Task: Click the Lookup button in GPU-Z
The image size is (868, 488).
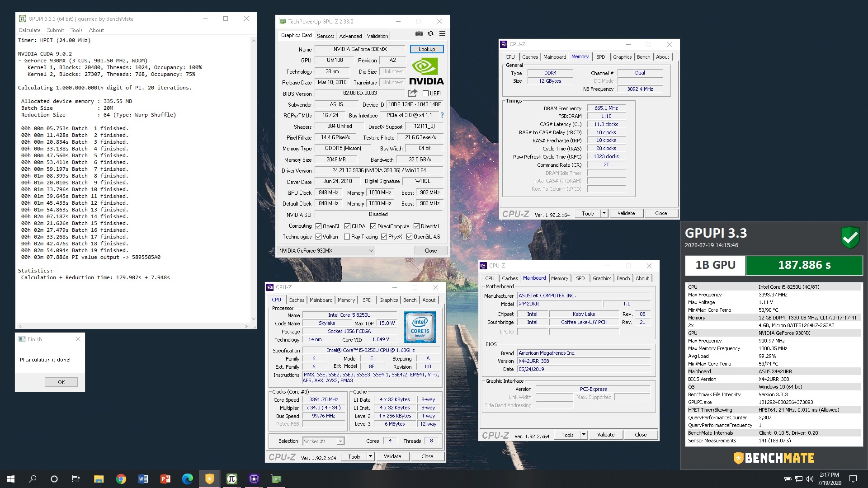Action: [427, 49]
